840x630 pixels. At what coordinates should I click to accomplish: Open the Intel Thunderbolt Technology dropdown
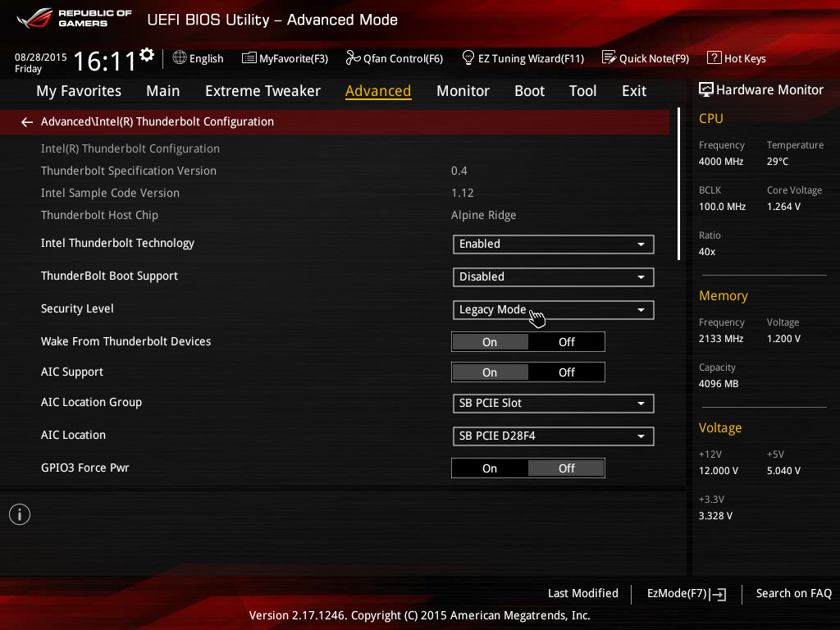pos(554,244)
